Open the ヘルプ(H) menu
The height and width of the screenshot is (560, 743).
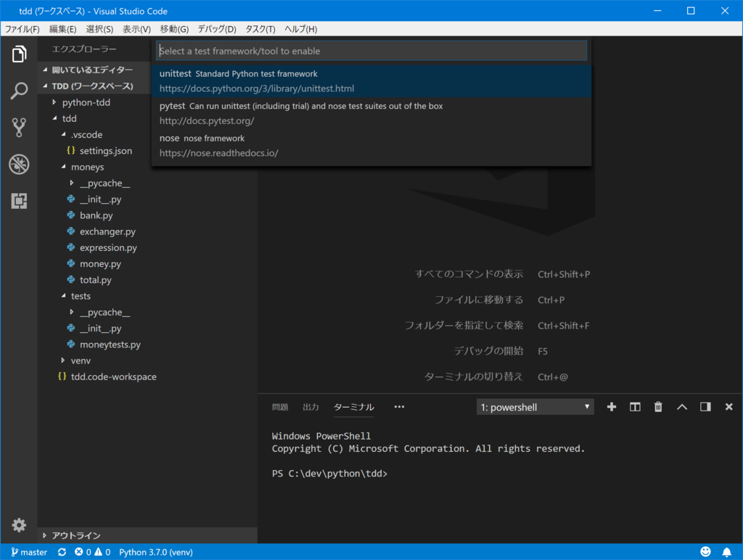(x=300, y=29)
